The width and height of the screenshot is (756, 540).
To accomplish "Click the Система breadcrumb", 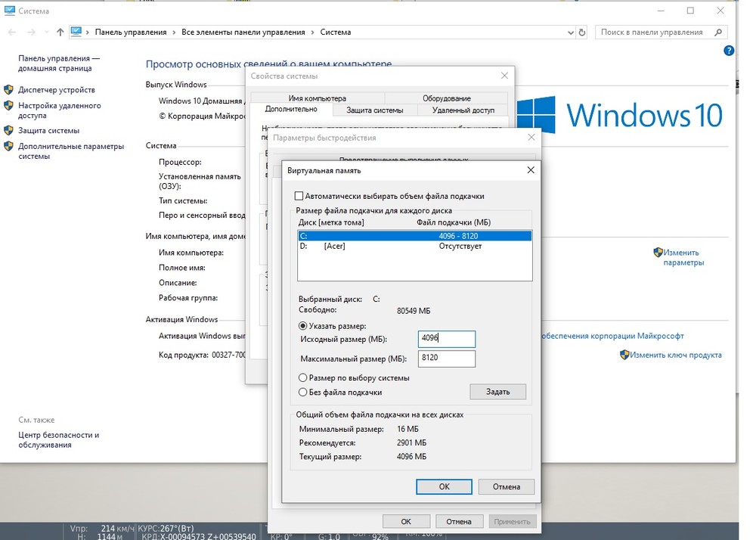I will coord(336,33).
